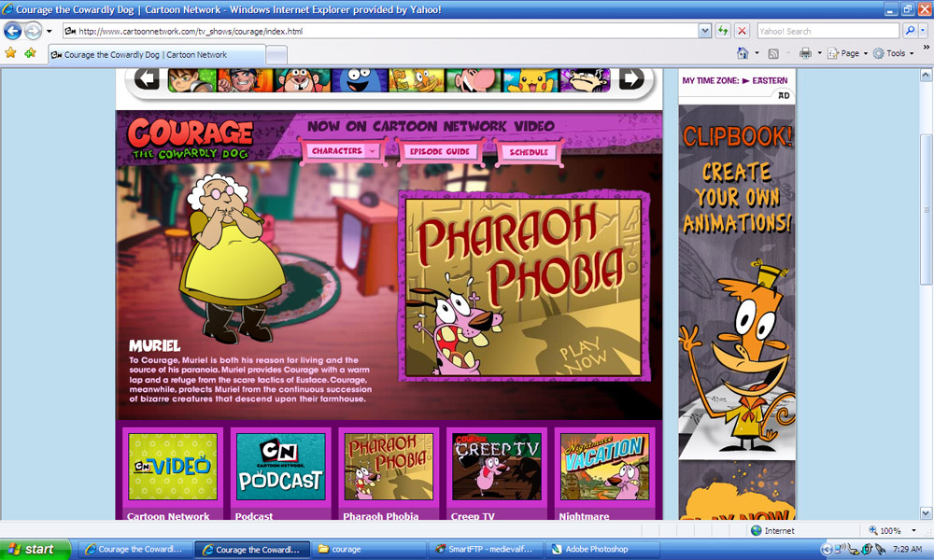Click the Yahoo! Search input box

click(x=828, y=31)
